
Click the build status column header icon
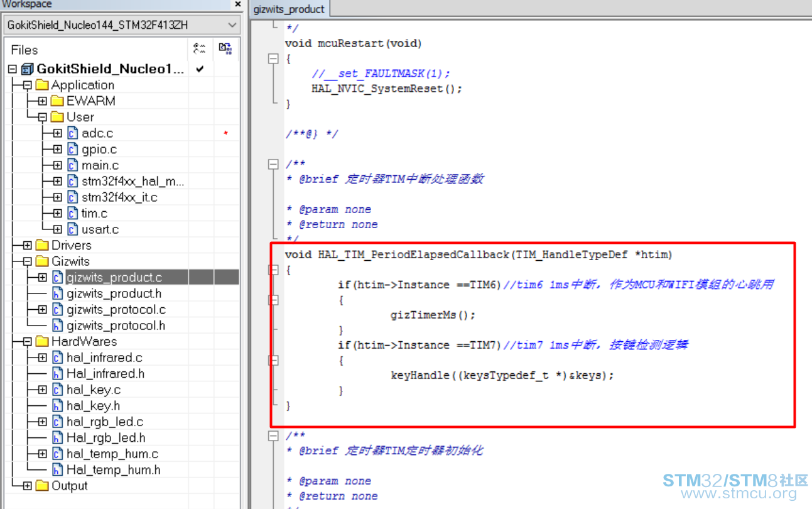click(x=200, y=49)
